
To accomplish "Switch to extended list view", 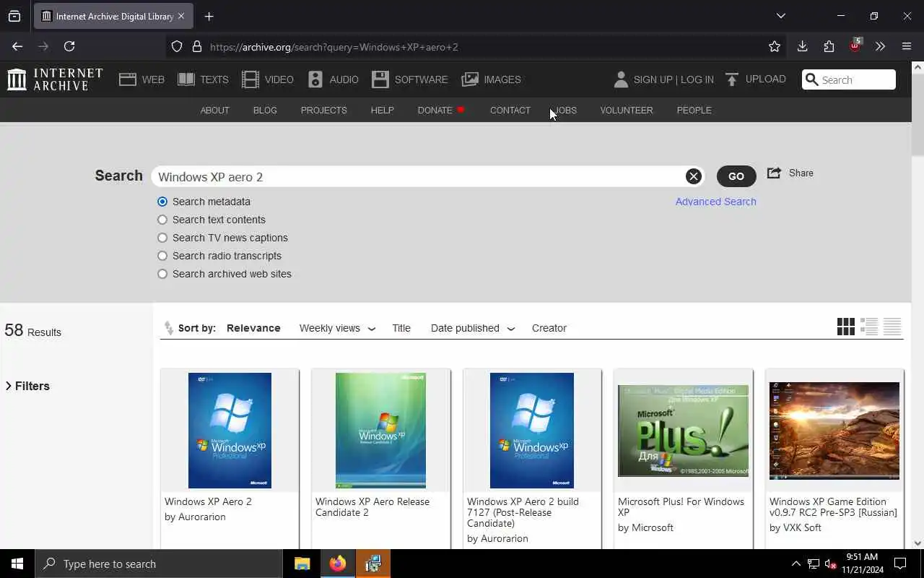I will (x=869, y=327).
